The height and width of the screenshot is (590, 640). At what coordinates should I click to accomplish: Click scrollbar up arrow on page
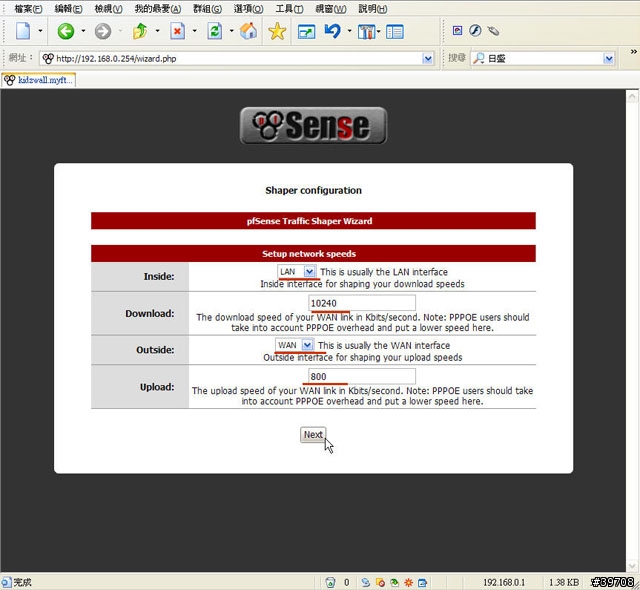pos(632,96)
